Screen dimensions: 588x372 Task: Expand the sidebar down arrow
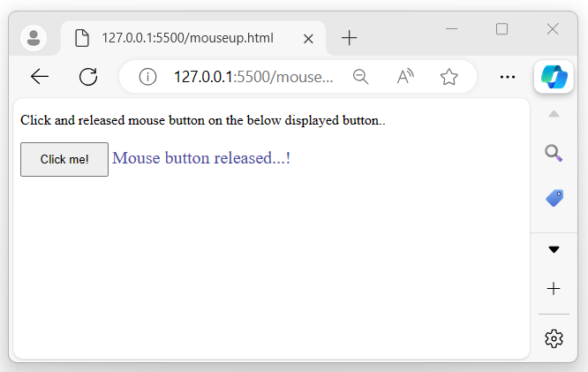tap(554, 249)
